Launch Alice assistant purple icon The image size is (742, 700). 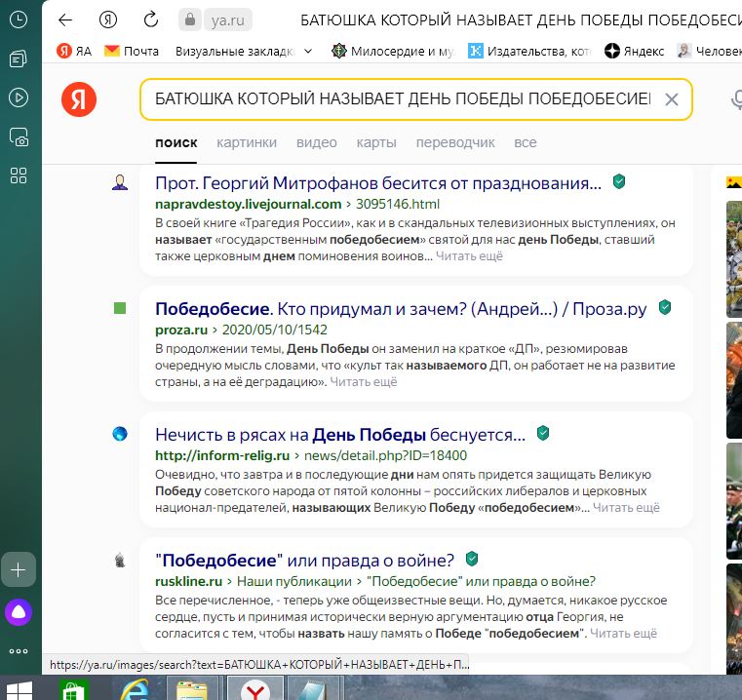19,612
